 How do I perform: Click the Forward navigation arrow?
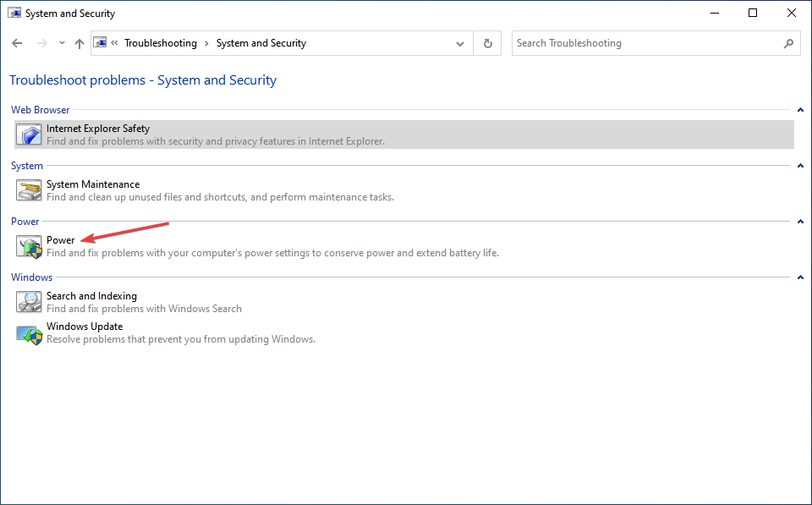tap(42, 43)
